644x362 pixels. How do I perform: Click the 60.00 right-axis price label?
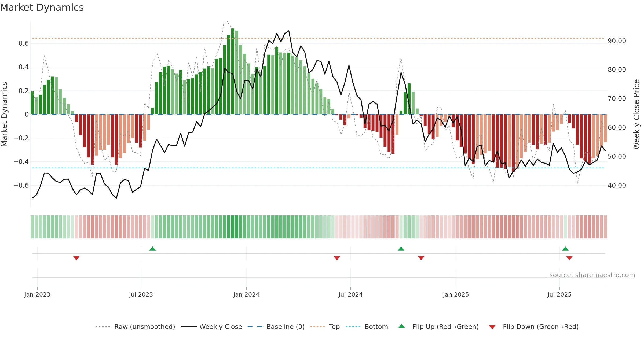click(x=617, y=127)
